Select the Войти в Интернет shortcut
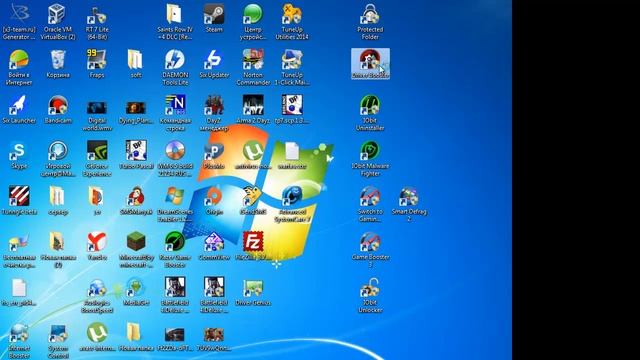The image size is (640, 360). (x=19, y=67)
